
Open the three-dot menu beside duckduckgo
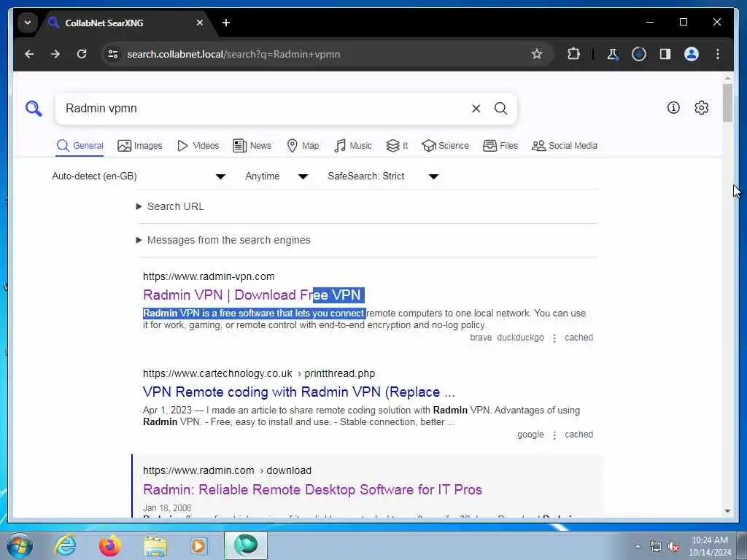click(x=554, y=338)
